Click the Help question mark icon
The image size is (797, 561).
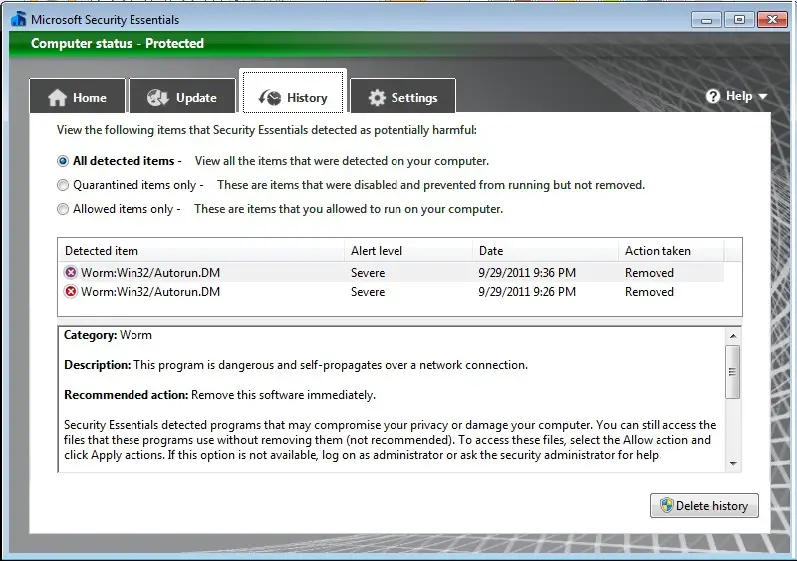(x=713, y=96)
